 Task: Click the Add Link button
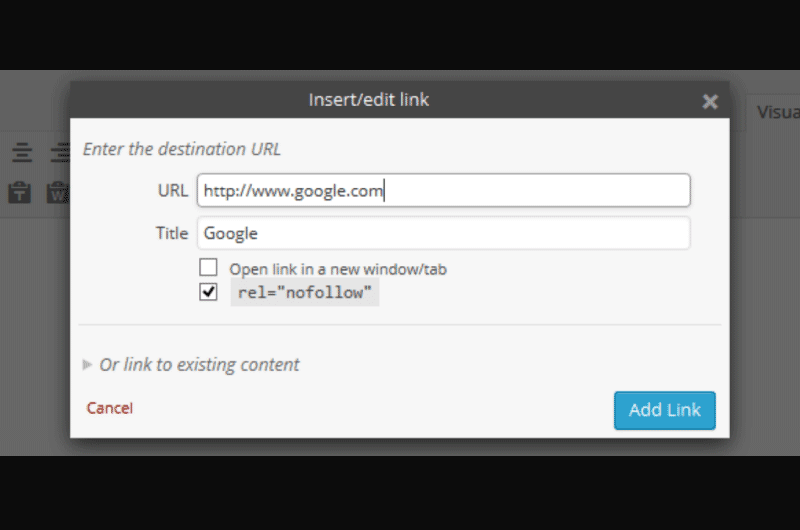(x=664, y=410)
